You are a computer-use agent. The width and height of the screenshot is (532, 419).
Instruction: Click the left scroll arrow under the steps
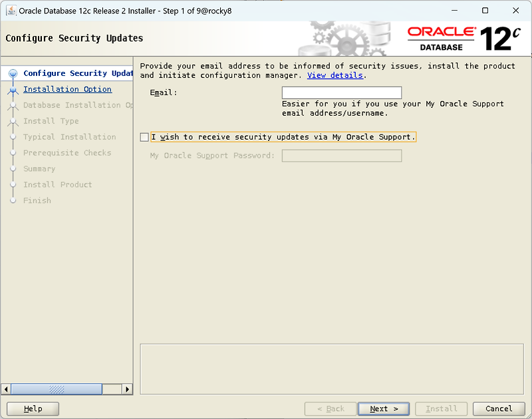[8, 389]
